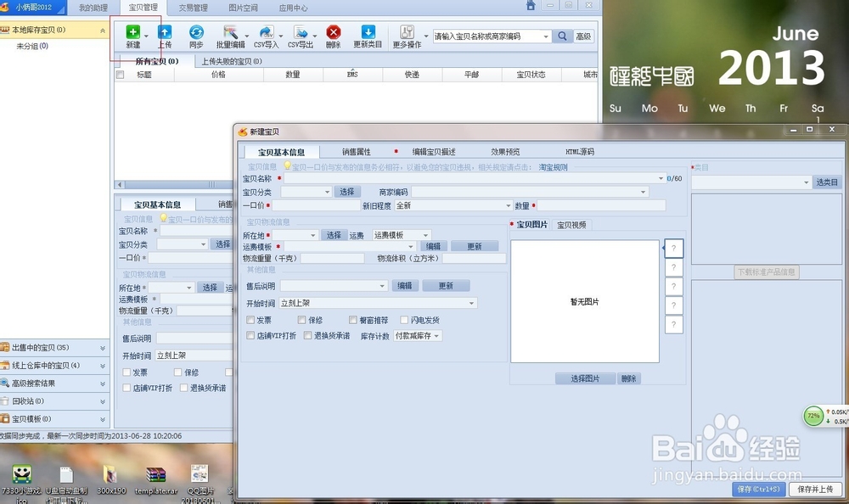Check the 店铺VIP打折 option
Image resolution: width=849 pixels, height=504 pixels.
point(250,333)
